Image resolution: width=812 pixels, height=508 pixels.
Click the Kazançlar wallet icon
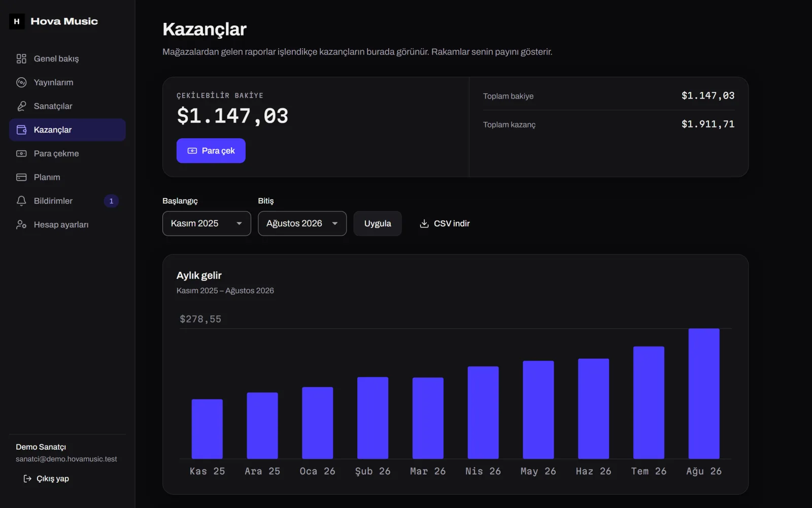tap(21, 130)
